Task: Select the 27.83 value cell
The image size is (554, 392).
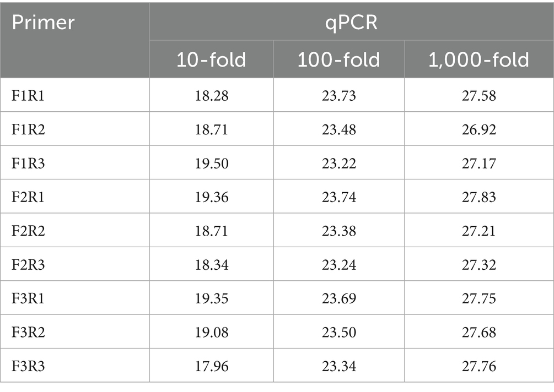Action: [478, 197]
